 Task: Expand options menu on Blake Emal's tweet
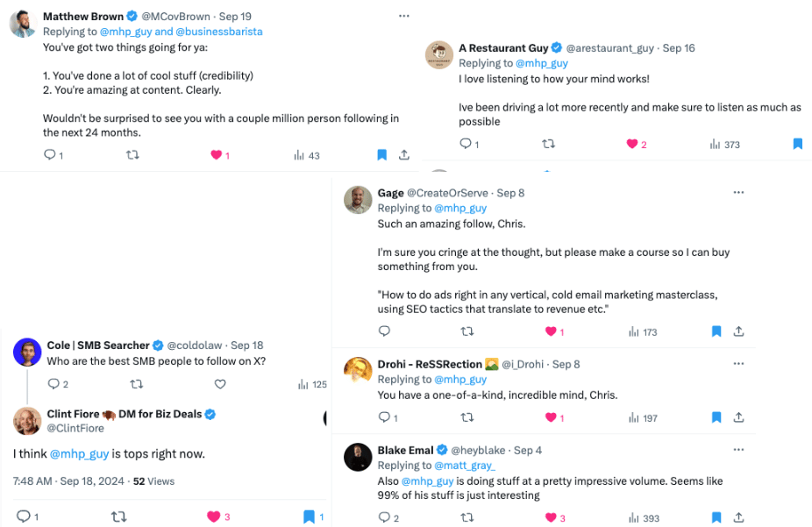pos(738,450)
